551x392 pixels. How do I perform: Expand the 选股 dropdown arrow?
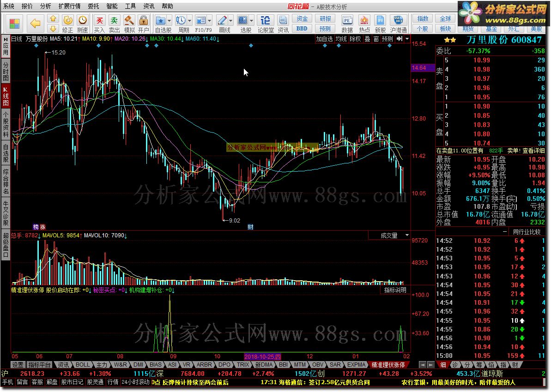[252, 20]
